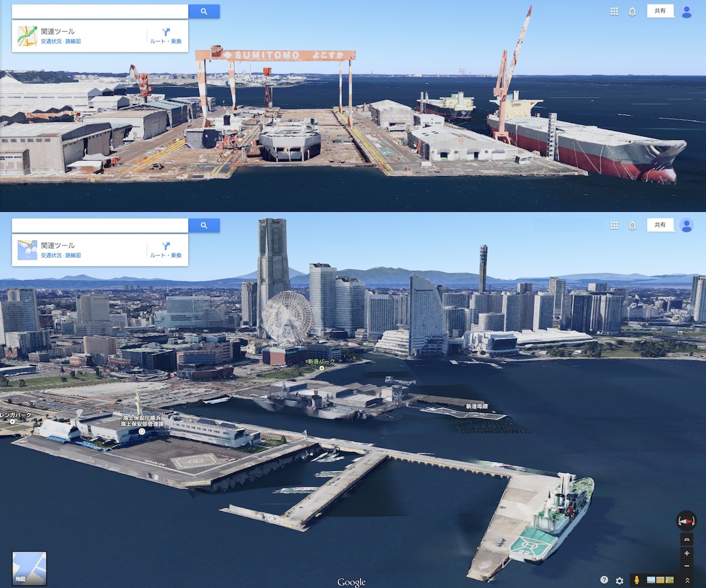Zoom in with the plus button
Viewport: 706px width, 588px height.
click(x=687, y=553)
